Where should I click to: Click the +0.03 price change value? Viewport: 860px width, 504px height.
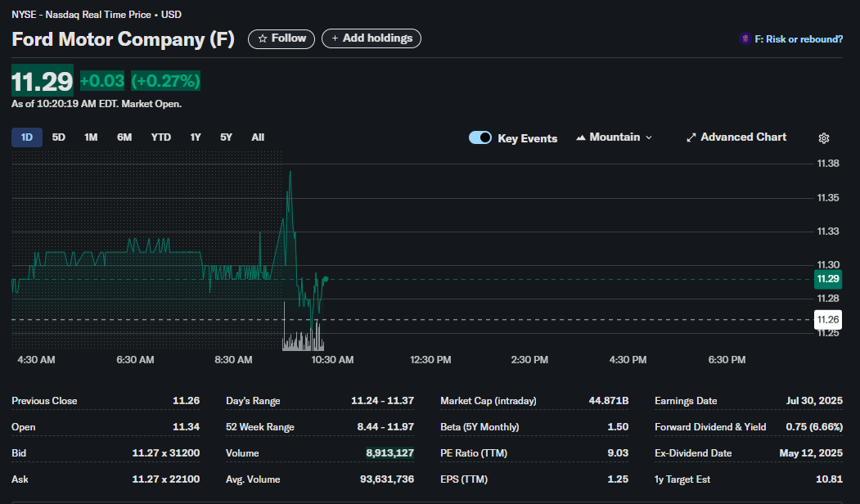[102, 81]
